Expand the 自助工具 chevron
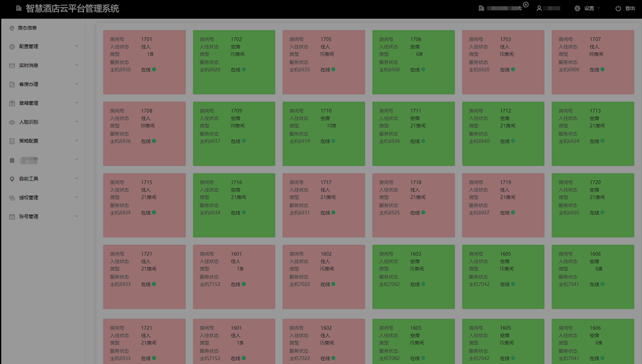This screenshot has height=364, width=642. click(x=77, y=178)
